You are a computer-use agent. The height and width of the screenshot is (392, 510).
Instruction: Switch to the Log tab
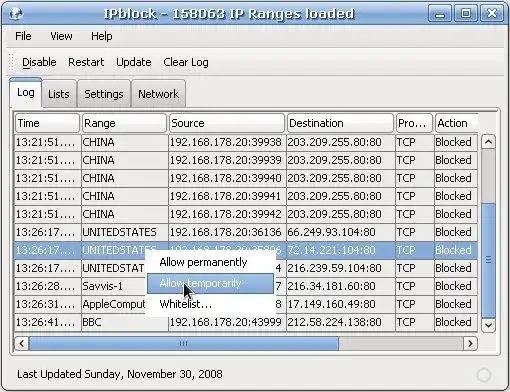26,92
